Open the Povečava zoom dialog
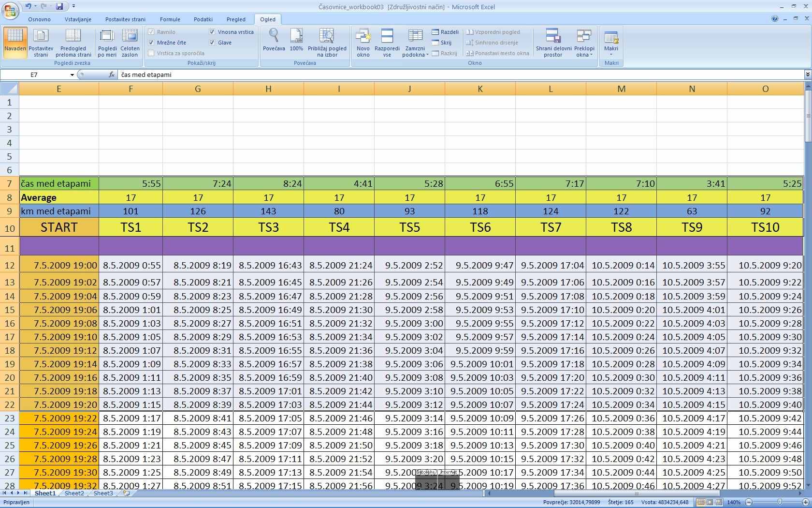This screenshot has width=812, height=508. tap(274, 40)
